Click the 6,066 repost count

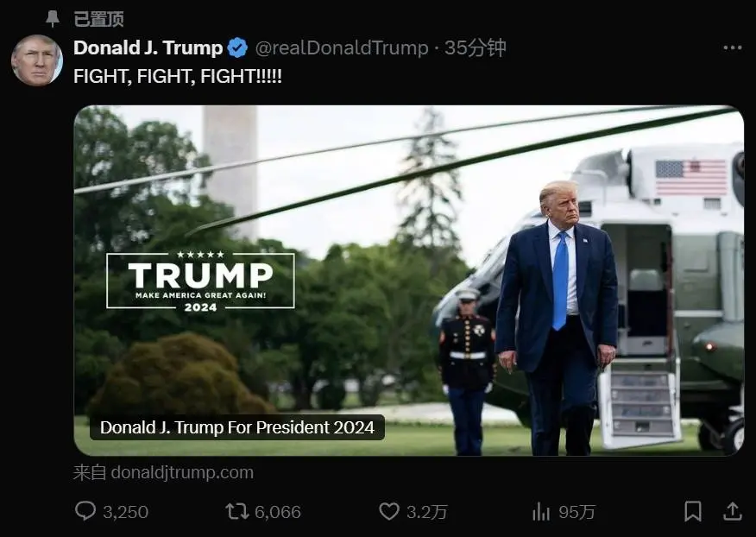click(x=278, y=512)
